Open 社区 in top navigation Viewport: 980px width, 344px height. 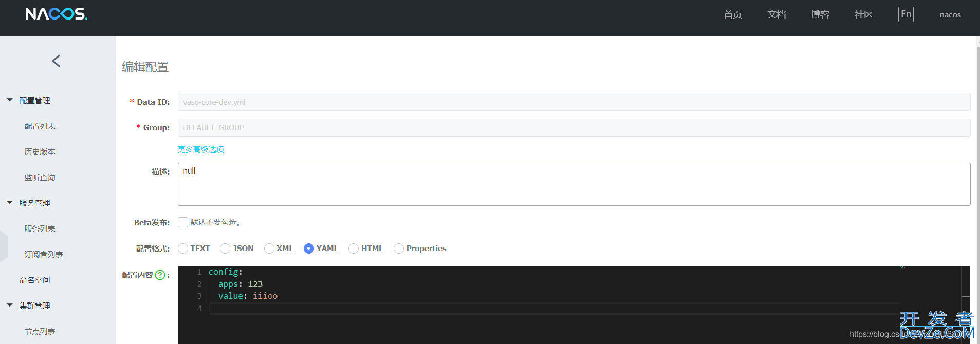point(864,15)
